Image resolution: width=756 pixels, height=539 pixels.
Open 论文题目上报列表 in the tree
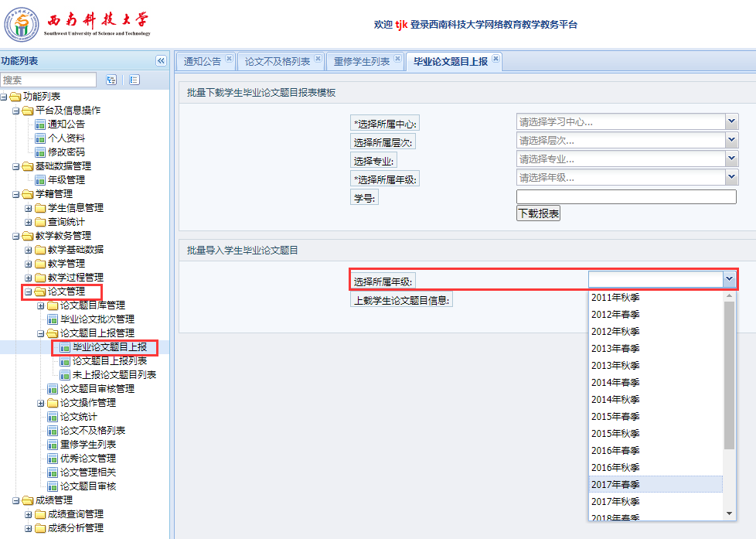[x=109, y=361]
